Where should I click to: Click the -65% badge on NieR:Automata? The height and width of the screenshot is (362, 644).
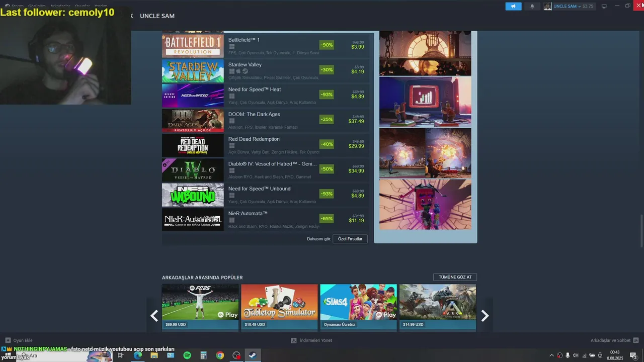(x=327, y=218)
